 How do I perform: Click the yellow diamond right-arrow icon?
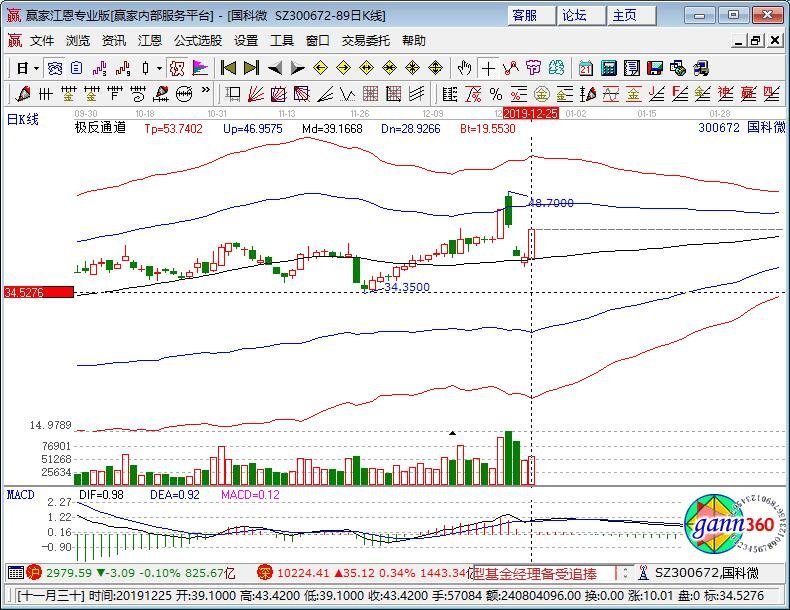[x=344, y=68]
